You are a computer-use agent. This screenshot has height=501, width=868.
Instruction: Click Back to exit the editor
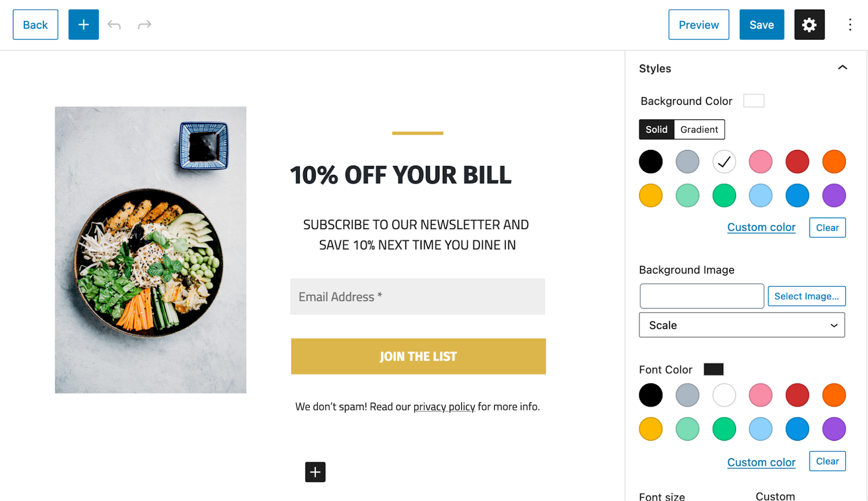pyautogui.click(x=35, y=24)
